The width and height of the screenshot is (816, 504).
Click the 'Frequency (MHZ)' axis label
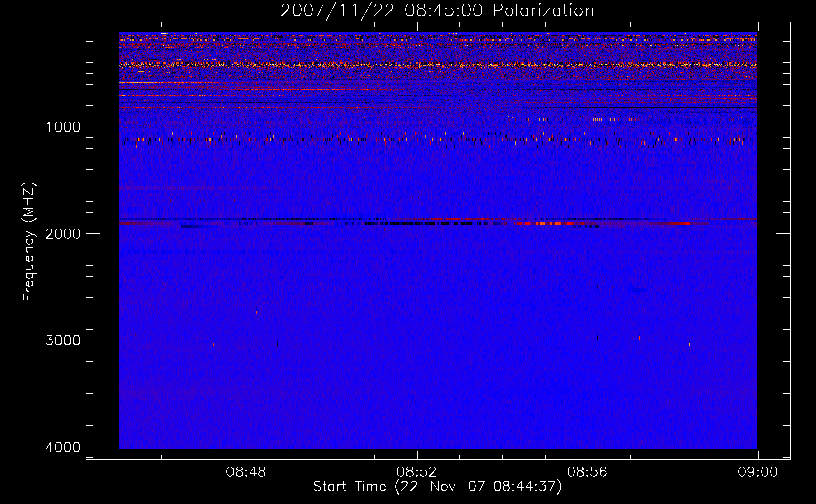tap(29, 242)
